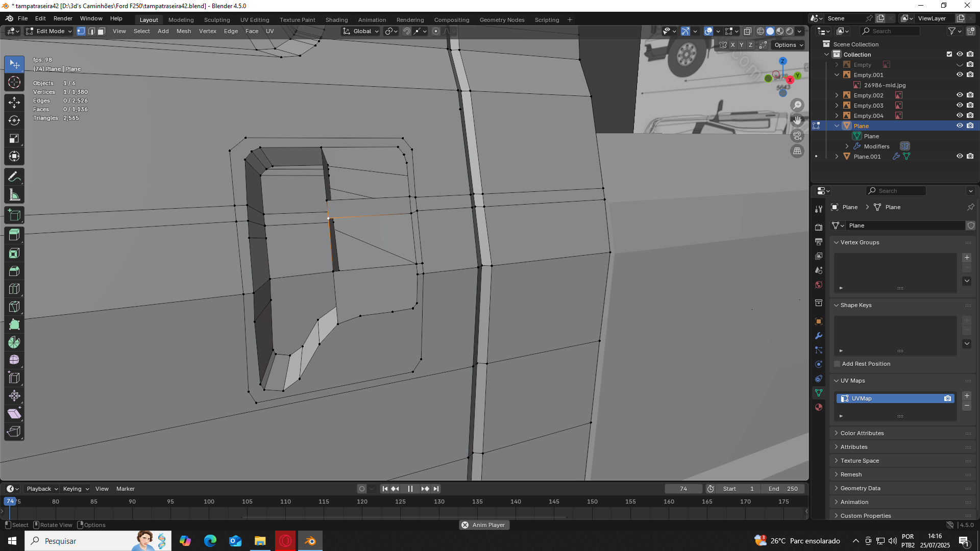980x551 pixels.
Task: Hide Plane.001 in viewport
Action: [960, 157]
